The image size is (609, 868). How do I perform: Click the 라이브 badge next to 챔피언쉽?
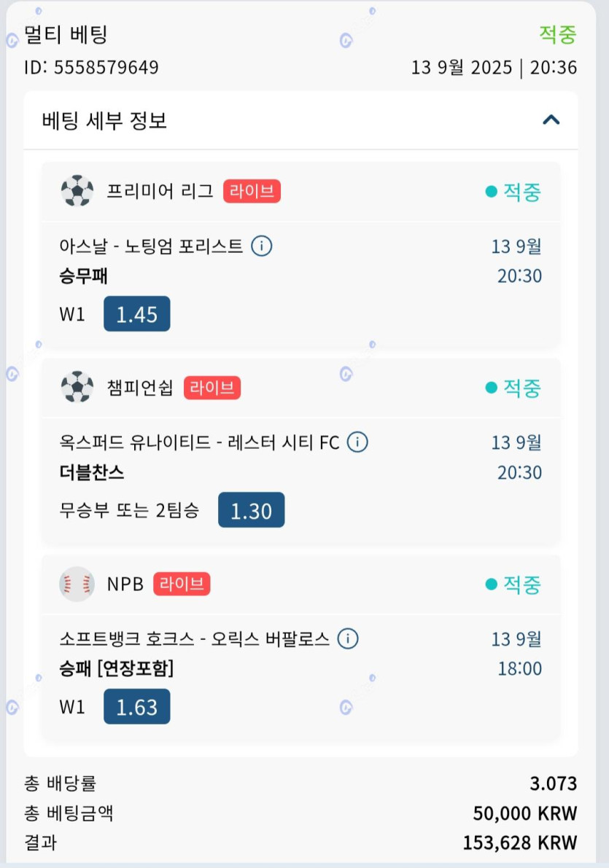[x=212, y=388]
